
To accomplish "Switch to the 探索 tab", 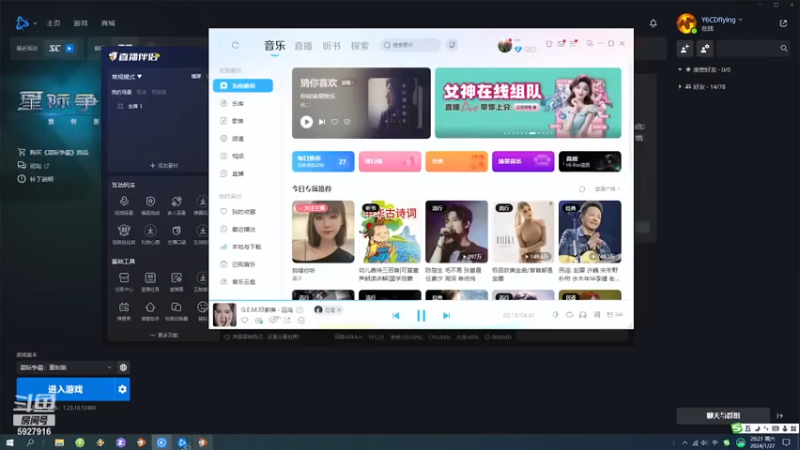I will tap(360, 46).
